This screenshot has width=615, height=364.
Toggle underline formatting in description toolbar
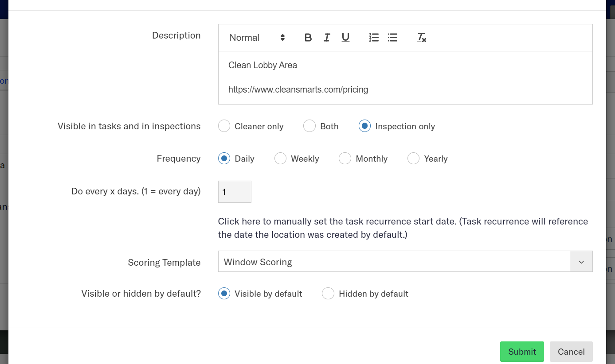coord(345,38)
